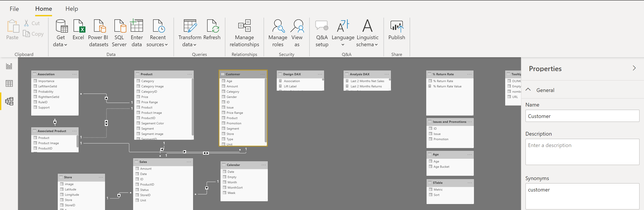Select the Sales to Calendar relationship arrow
Viewport: 644px width, 210px height.
point(207,188)
